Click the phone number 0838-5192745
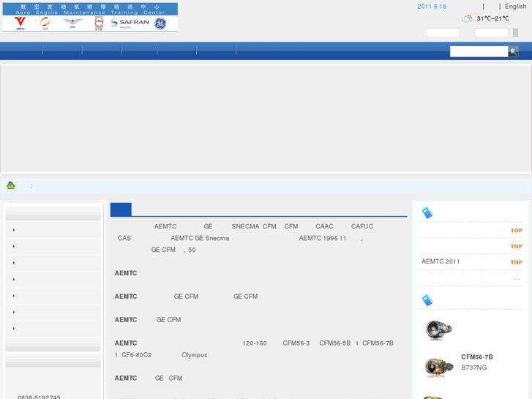 pos(39,397)
